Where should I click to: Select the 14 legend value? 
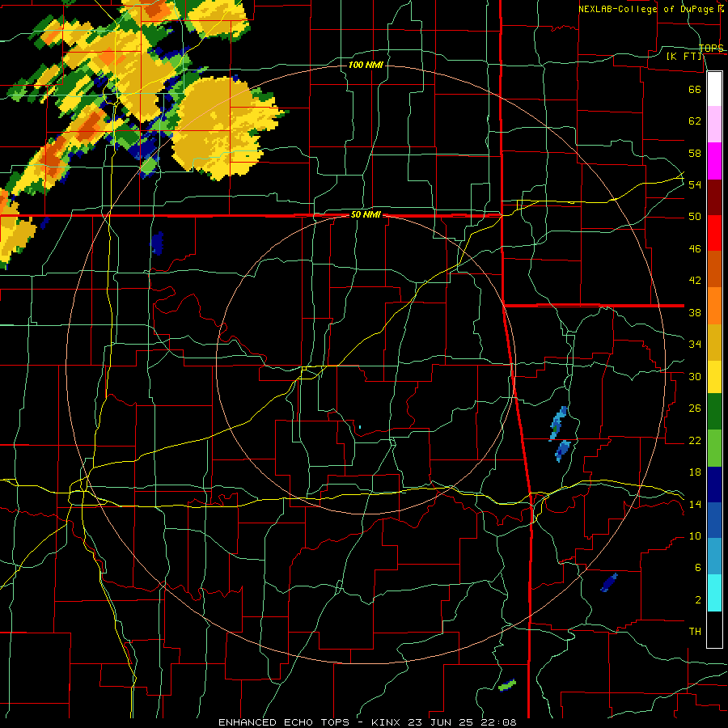pos(695,504)
